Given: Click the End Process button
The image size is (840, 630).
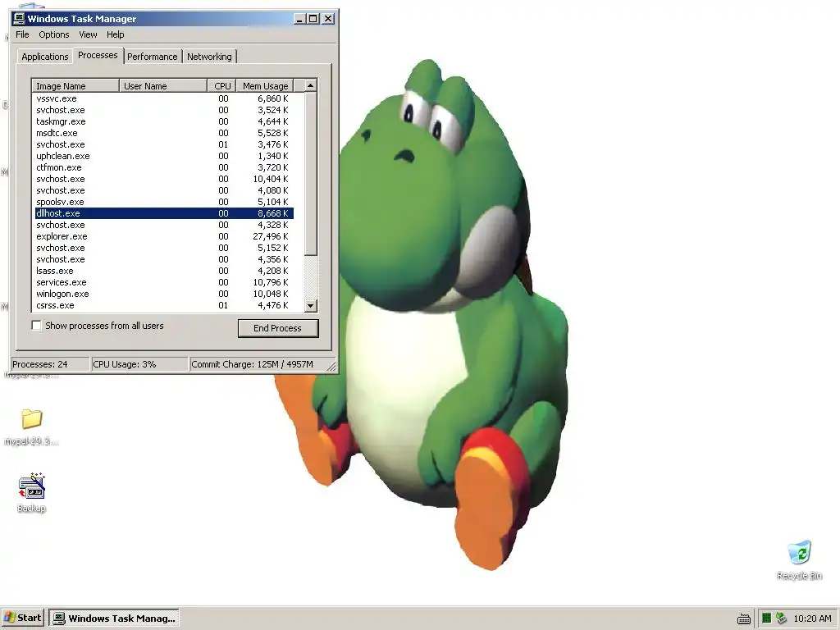Looking at the screenshot, I should tap(277, 328).
